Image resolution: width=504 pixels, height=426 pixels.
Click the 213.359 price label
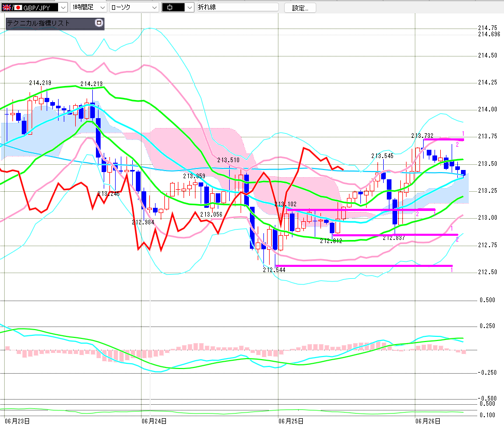194,176
